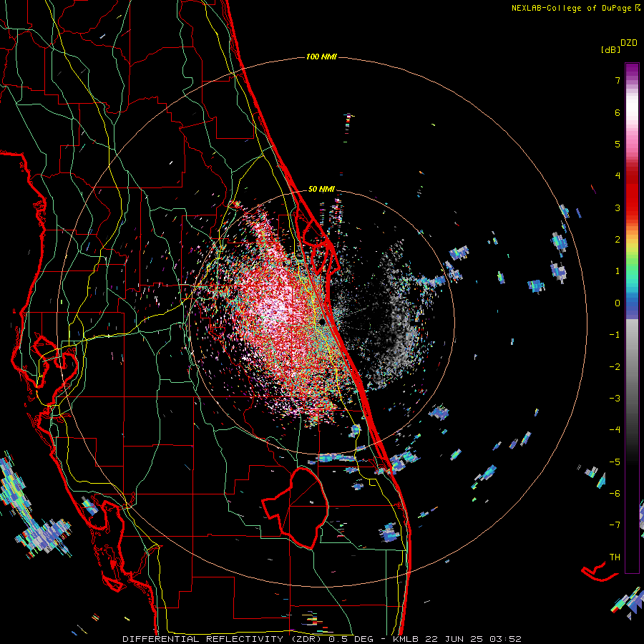Click the DZD product label above the legend
Screen dimensions: 644x644
click(x=628, y=43)
